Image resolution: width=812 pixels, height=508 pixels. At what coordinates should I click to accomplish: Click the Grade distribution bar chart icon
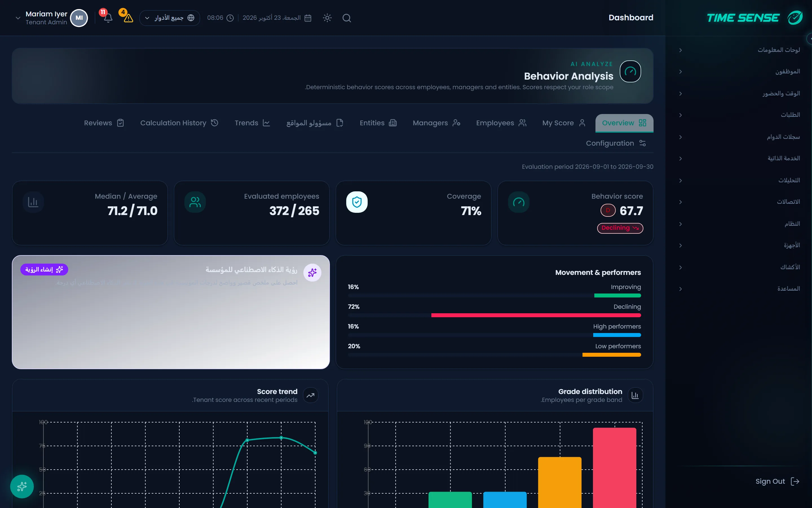point(635,395)
